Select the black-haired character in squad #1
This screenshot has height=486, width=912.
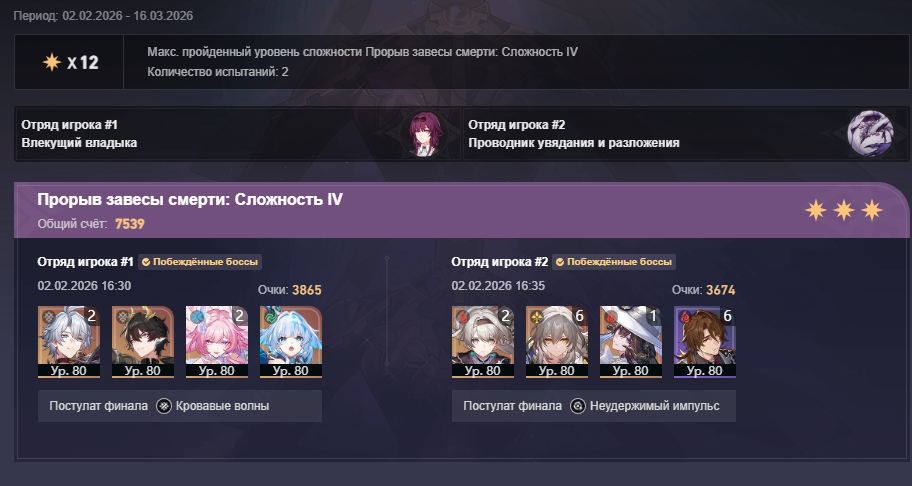pyautogui.click(x=142, y=342)
